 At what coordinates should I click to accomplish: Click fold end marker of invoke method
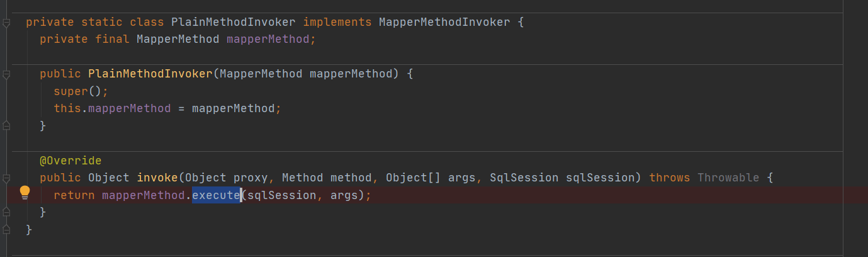(6, 212)
